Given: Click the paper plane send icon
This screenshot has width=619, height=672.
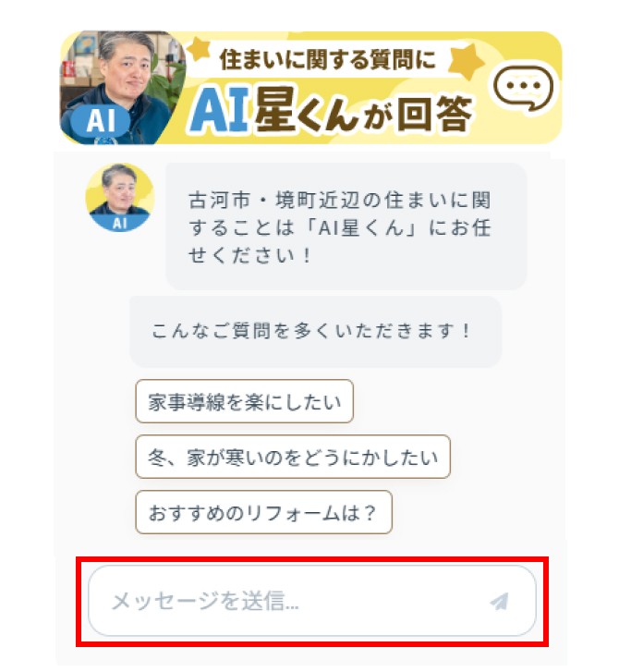Looking at the screenshot, I should coord(500,601).
